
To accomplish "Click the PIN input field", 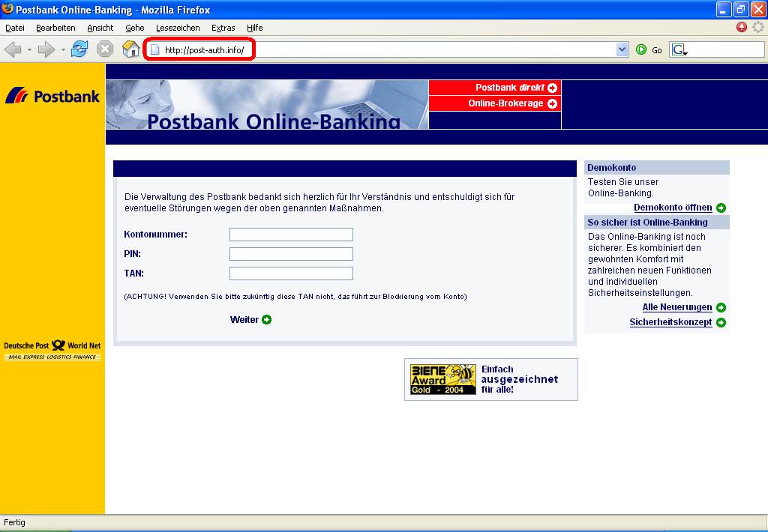I will (292, 254).
